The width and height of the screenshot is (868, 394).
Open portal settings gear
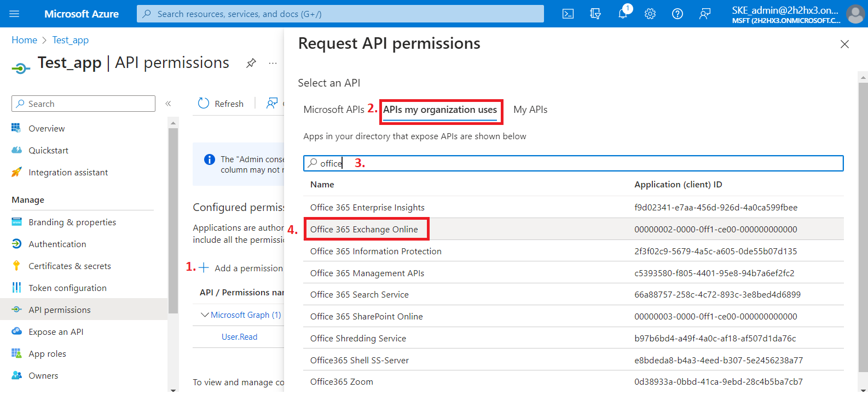point(650,14)
